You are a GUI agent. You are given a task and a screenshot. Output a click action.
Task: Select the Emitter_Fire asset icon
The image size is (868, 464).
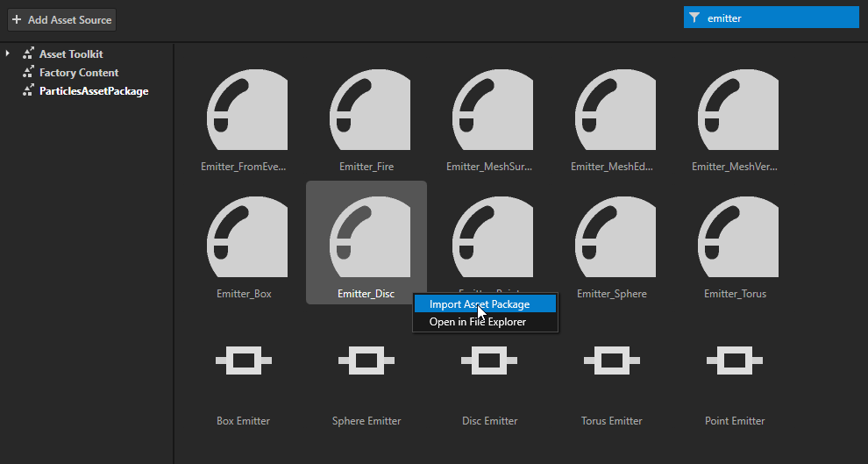370,110
